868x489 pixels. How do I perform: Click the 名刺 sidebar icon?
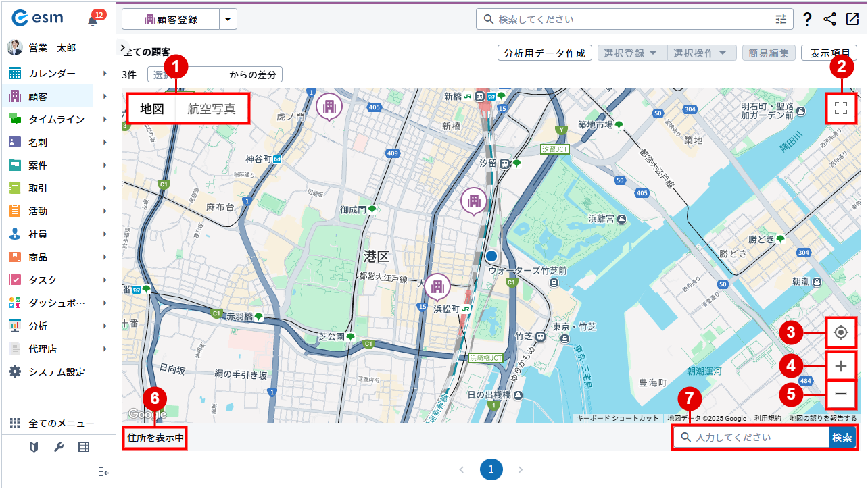tap(15, 142)
